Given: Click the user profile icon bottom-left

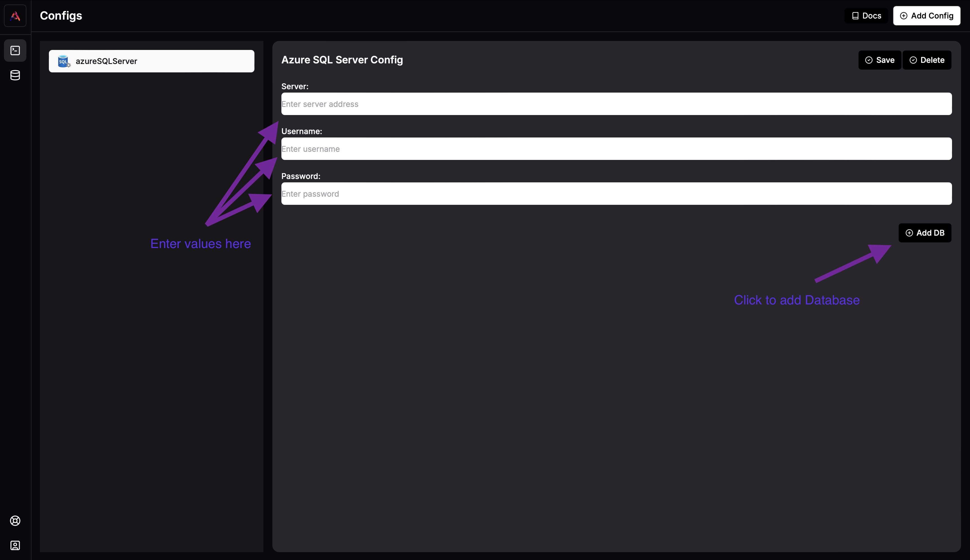Looking at the screenshot, I should [15, 546].
